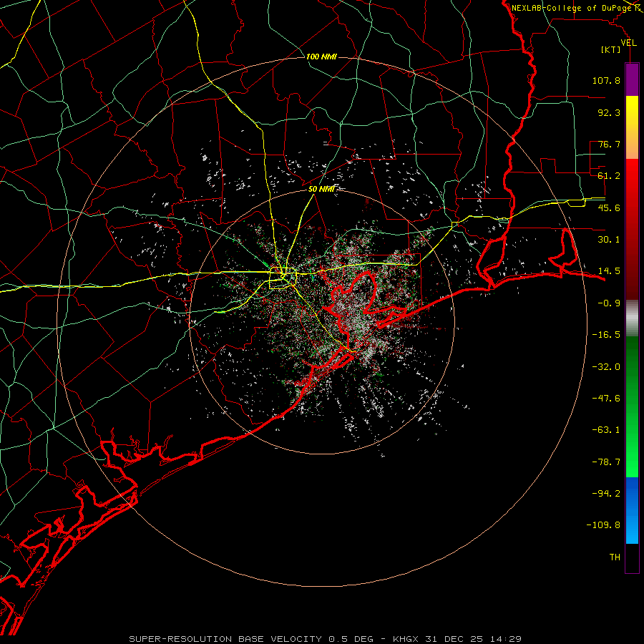Click the NEXLAB-College of DuPage label
This screenshot has width=644, height=644.
click(571, 8)
